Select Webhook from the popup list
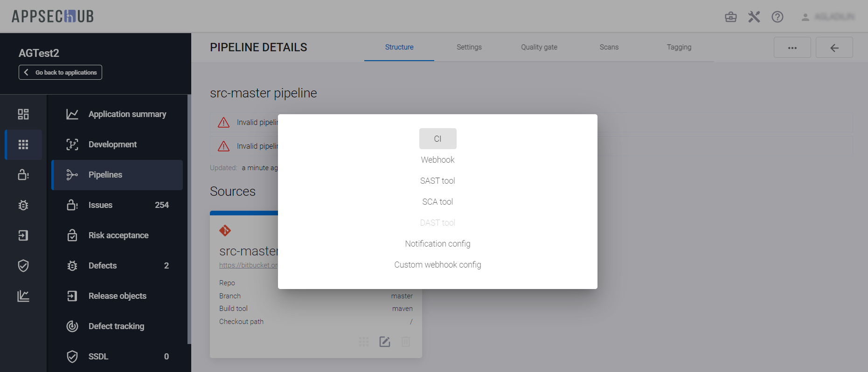Image resolution: width=868 pixels, height=372 pixels. tap(437, 160)
